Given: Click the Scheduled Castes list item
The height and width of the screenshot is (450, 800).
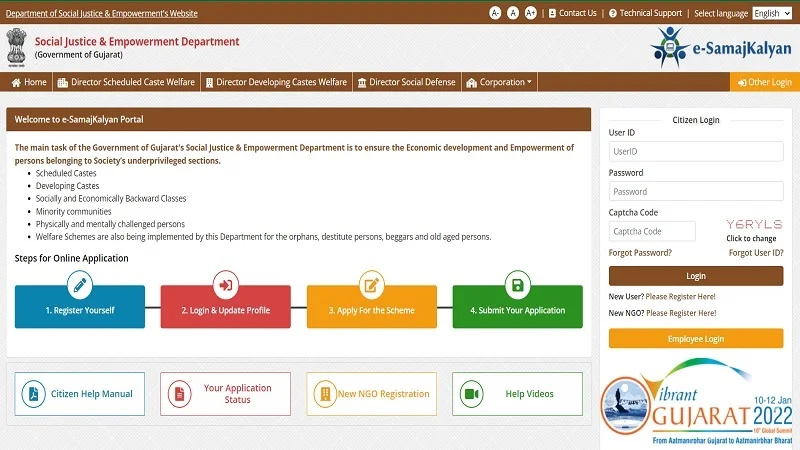Looking at the screenshot, I should pyautogui.click(x=66, y=173).
